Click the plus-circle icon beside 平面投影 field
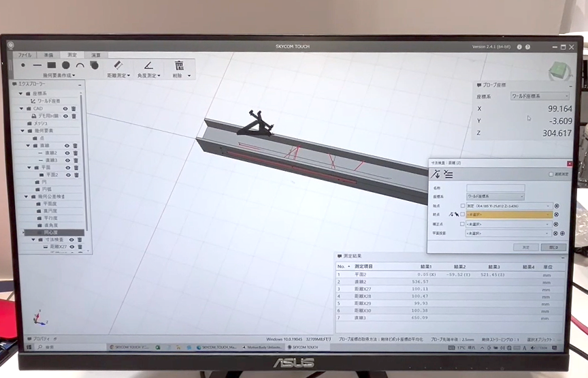 click(563, 233)
